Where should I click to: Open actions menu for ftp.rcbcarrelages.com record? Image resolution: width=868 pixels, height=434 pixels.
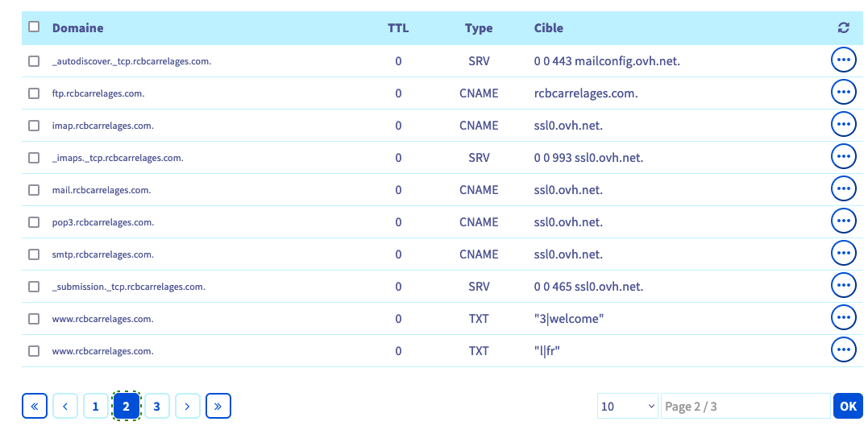tap(843, 93)
